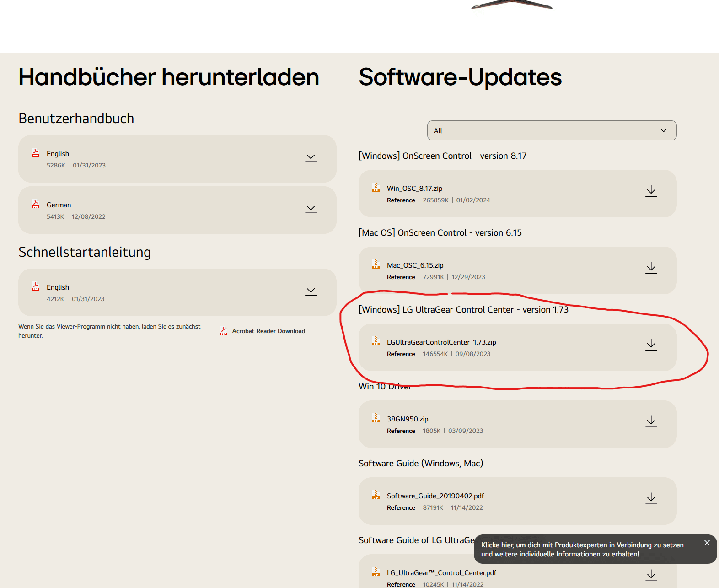Click LG_UltraGear Control_Center.pdf file name
The width and height of the screenshot is (719, 588).
coord(441,573)
